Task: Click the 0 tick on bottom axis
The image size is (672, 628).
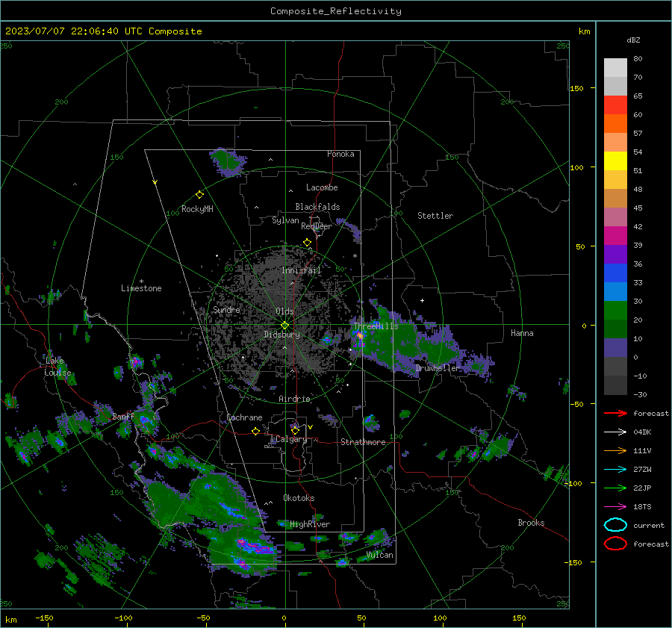Action: tap(284, 618)
